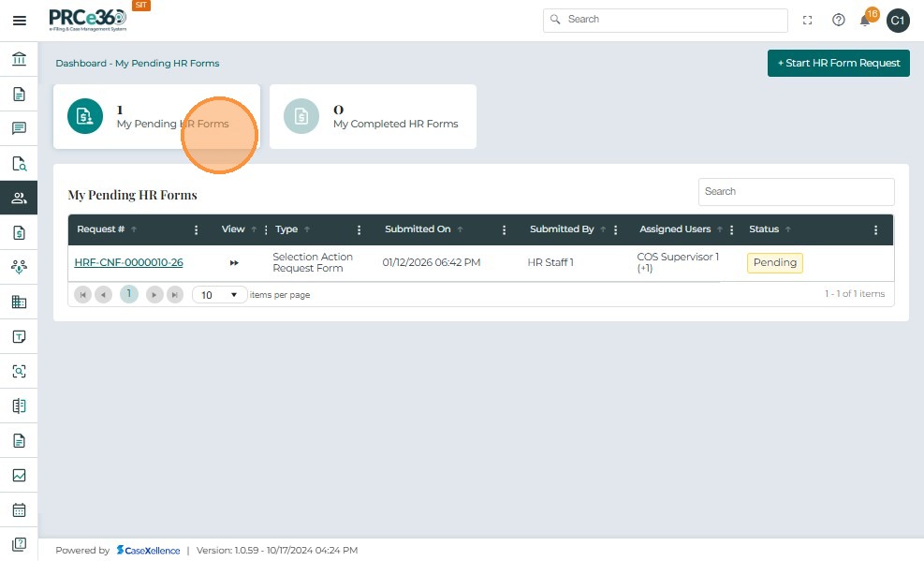The image size is (924, 561).
Task: Click the 'My Pending HR Forms' table heading
Action: [133, 195]
